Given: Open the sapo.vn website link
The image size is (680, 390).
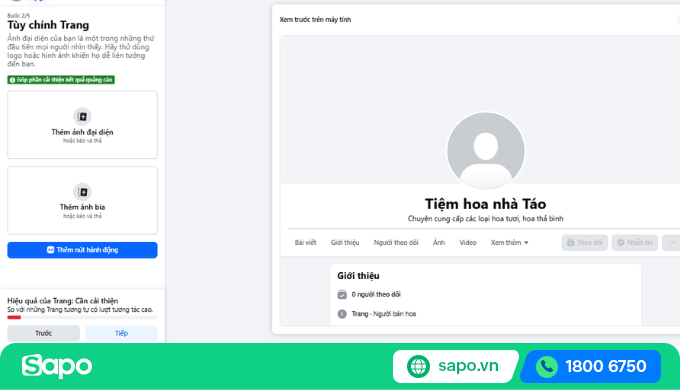Looking at the screenshot, I should [x=455, y=366].
